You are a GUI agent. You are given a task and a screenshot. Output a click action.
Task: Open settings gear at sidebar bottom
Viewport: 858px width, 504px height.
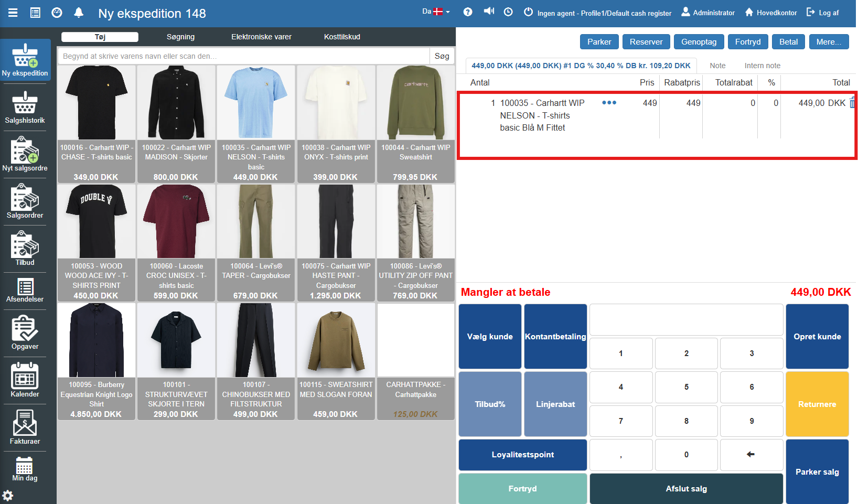[x=8, y=495]
